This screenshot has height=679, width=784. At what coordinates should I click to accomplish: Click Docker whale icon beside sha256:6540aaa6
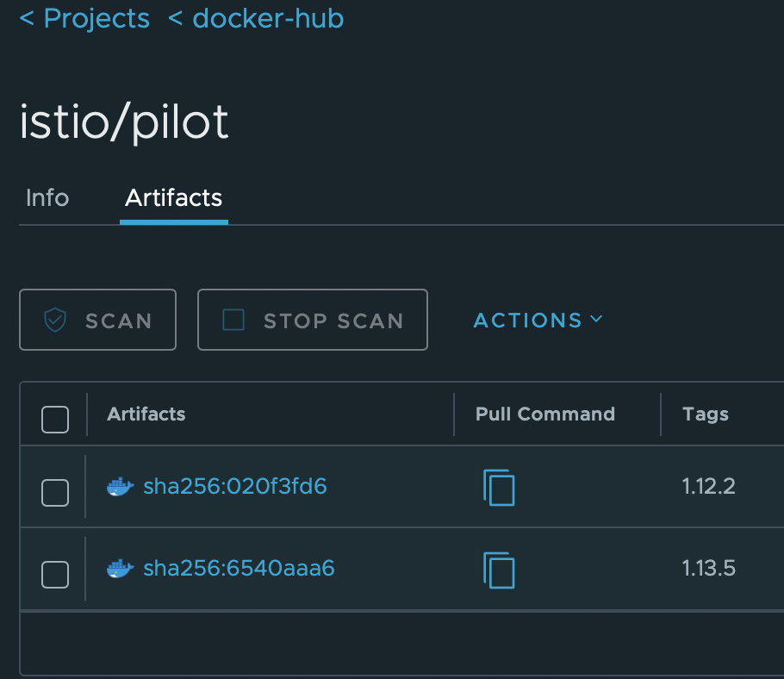point(121,569)
